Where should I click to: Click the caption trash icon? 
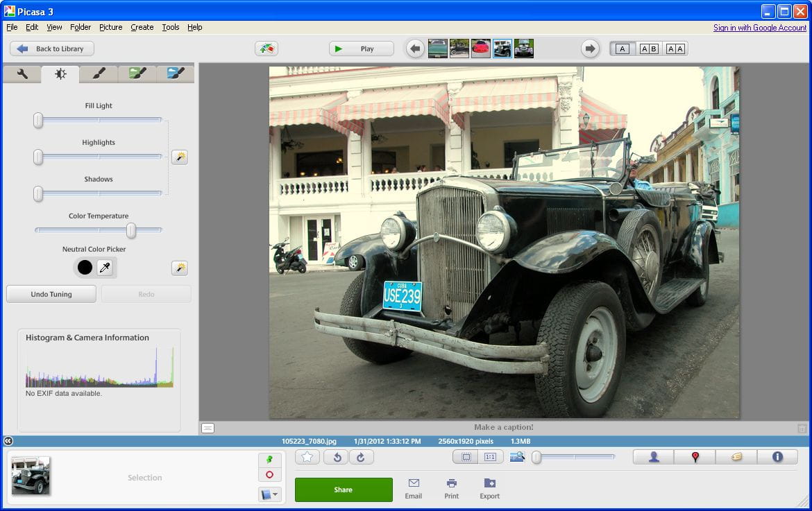click(802, 428)
